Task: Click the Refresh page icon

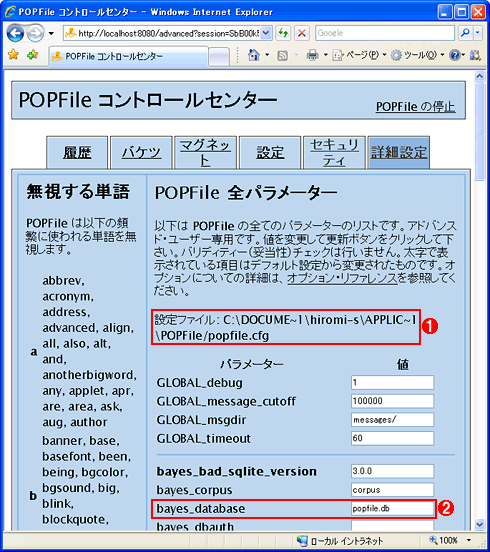Action: [x=283, y=33]
